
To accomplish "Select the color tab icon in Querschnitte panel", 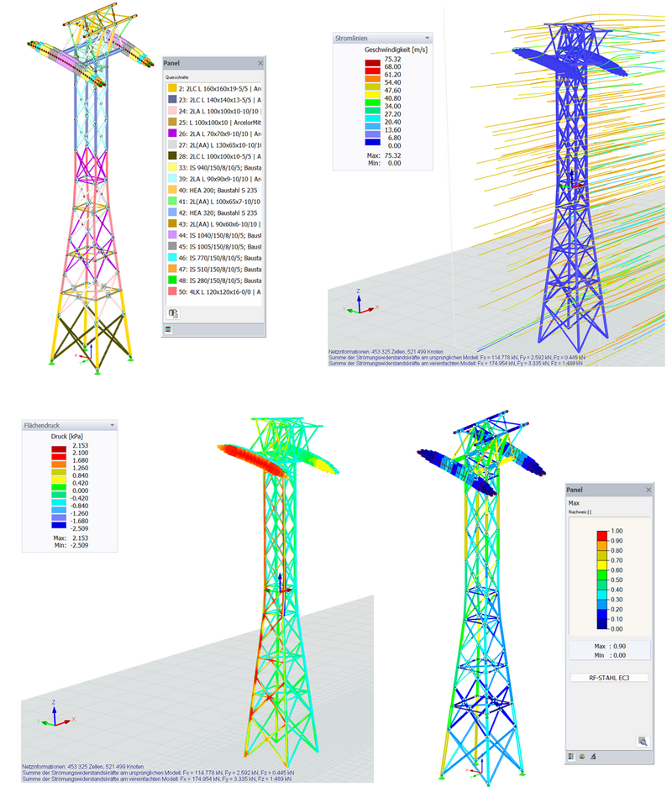I will tap(169, 329).
